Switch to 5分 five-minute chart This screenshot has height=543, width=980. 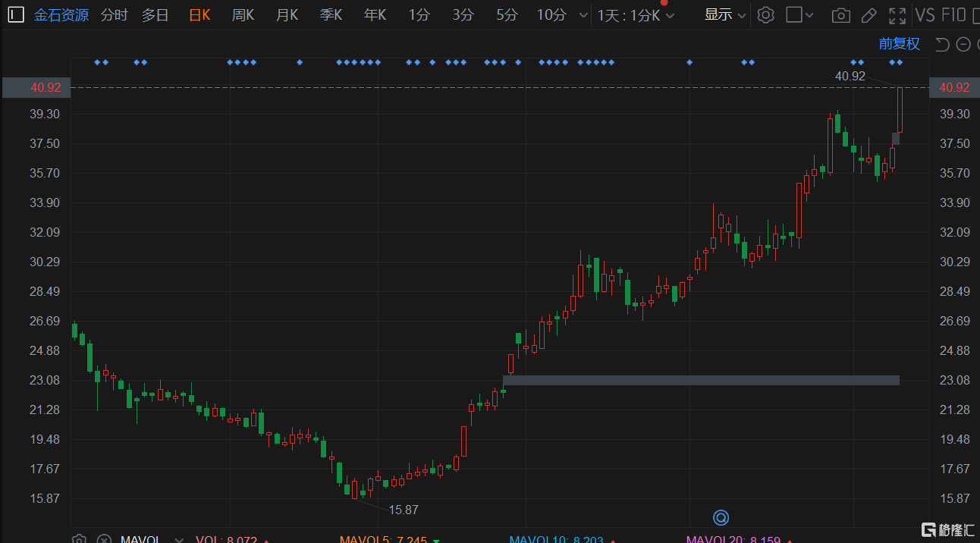point(507,14)
